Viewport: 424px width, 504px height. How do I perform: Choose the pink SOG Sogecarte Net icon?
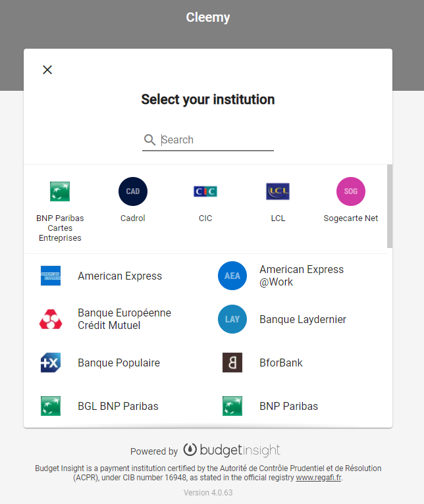351,191
